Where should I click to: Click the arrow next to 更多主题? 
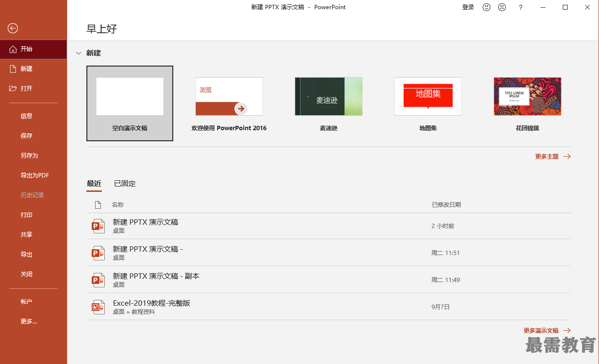[x=567, y=157]
